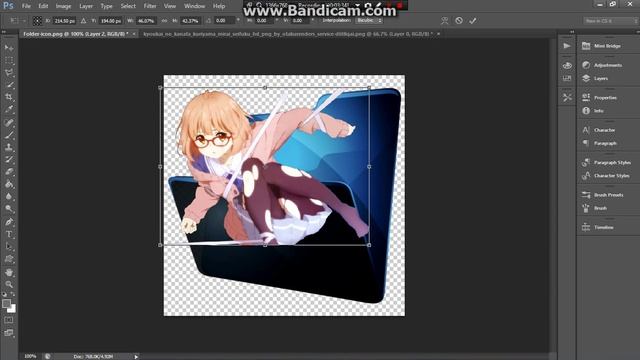Click the width percentage field
Viewport: 640px width, 360px height.
[146, 20]
